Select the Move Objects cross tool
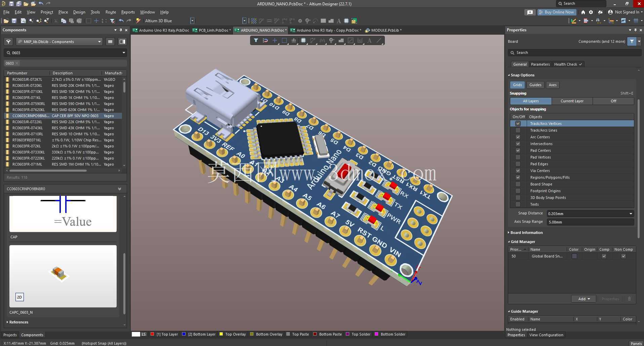This screenshot has width=644, height=346. (x=275, y=40)
